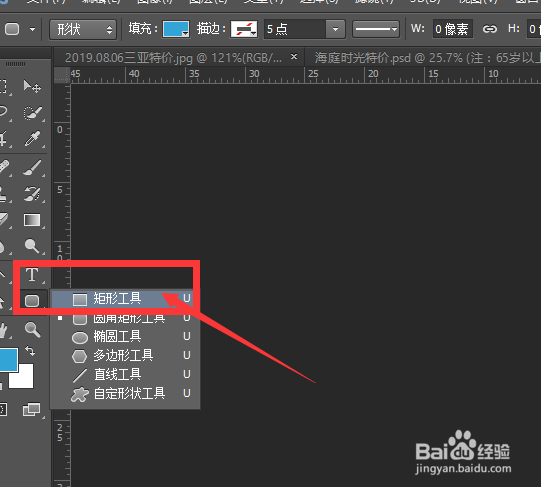Select the Gradient tool
Screen dimensions: 541x487
pos(32,220)
